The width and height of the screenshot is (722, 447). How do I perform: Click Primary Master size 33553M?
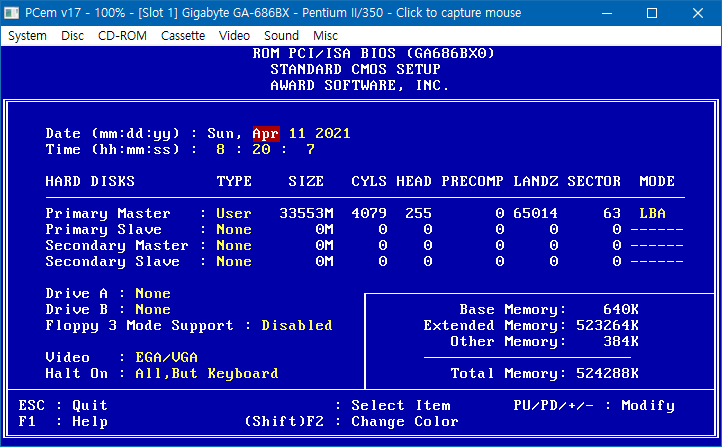306,213
